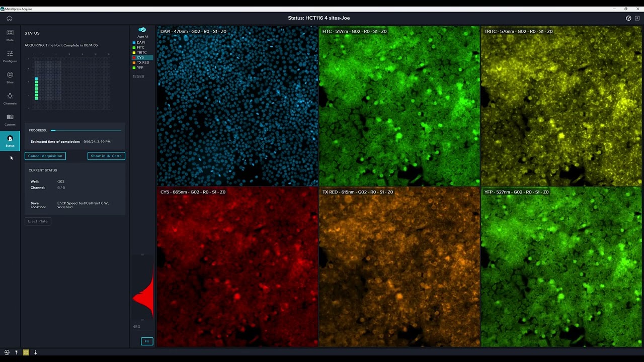The width and height of the screenshot is (644, 362).
Task: Go to the Sites section
Action: click(x=10, y=77)
